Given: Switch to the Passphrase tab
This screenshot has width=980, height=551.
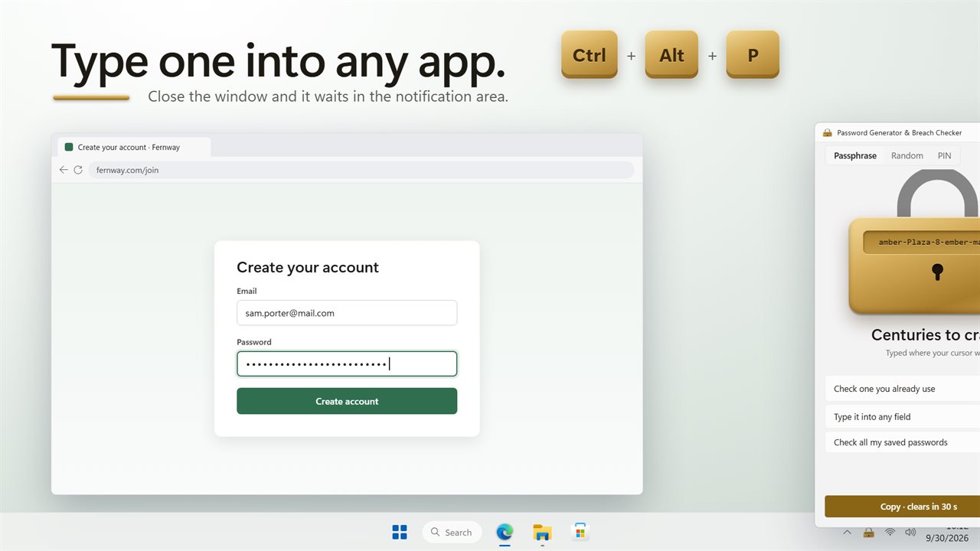Looking at the screenshot, I should point(855,155).
